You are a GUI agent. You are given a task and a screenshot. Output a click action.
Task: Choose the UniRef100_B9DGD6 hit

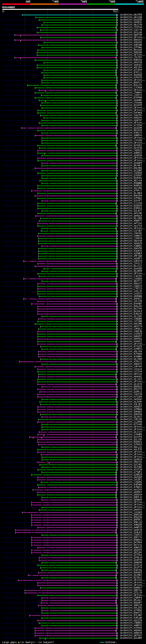(x=131, y=53)
